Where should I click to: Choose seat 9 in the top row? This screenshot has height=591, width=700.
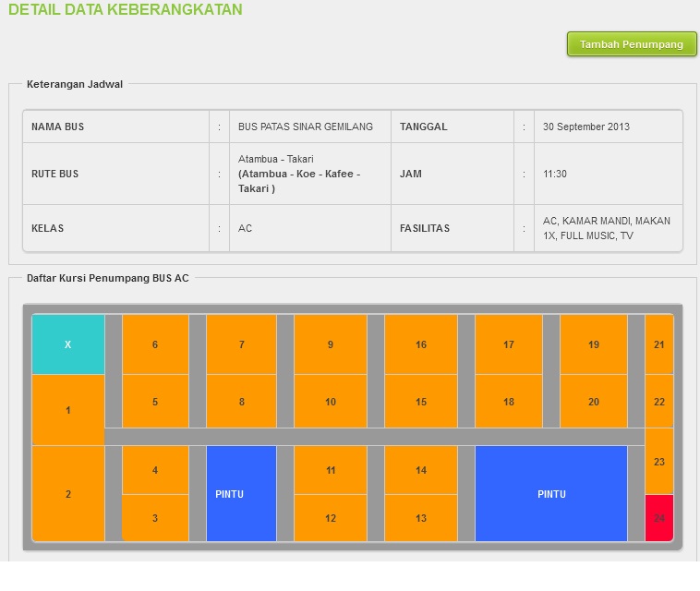tap(331, 344)
